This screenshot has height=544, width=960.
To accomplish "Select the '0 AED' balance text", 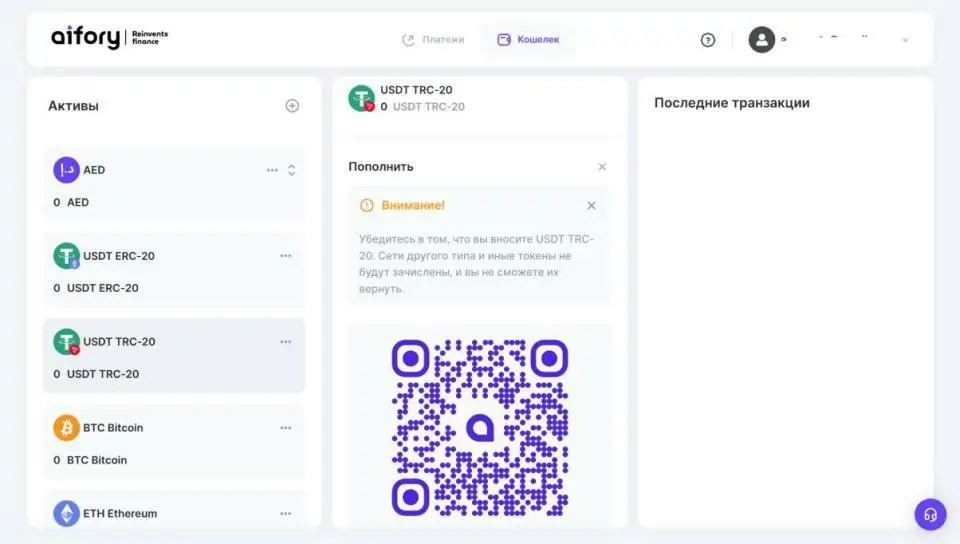I will [71, 203].
